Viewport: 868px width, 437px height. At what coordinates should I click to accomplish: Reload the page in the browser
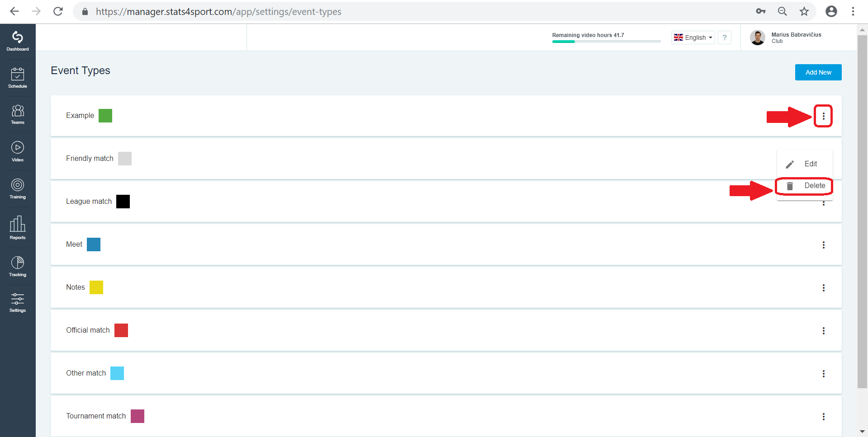(x=58, y=11)
